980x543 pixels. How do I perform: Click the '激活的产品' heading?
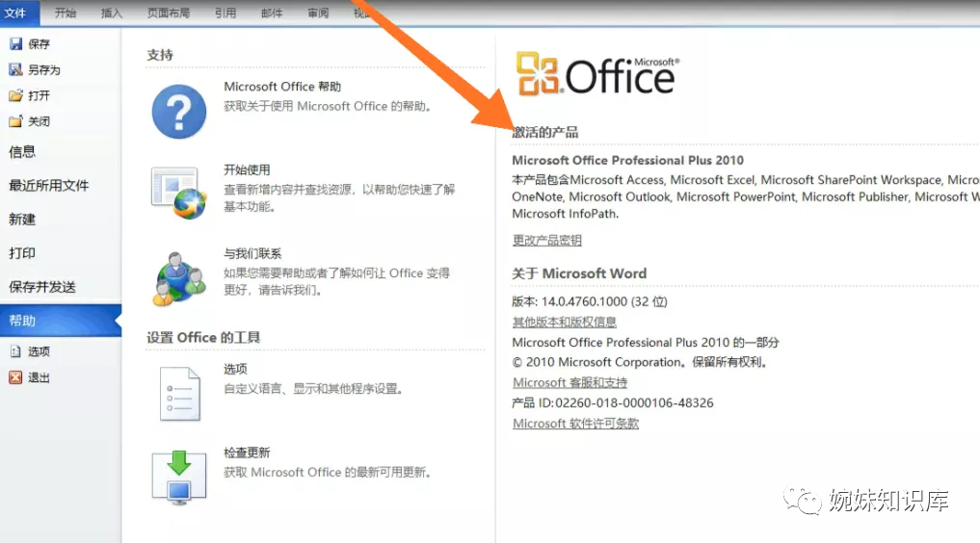pyautogui.click(x=545, y=132)
